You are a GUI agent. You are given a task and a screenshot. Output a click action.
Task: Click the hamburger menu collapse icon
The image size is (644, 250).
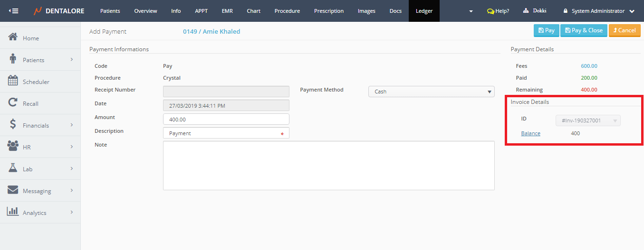13,10
